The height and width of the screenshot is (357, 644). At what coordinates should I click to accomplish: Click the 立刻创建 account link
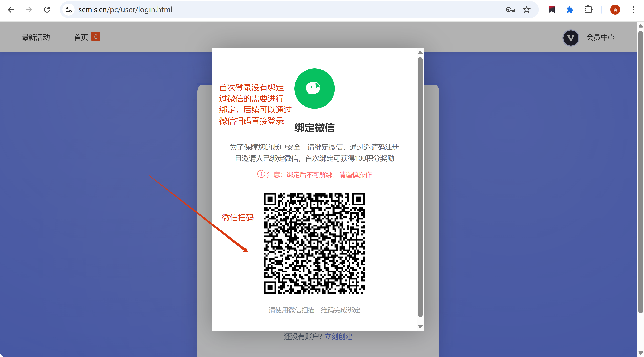(x=338, y=336)
